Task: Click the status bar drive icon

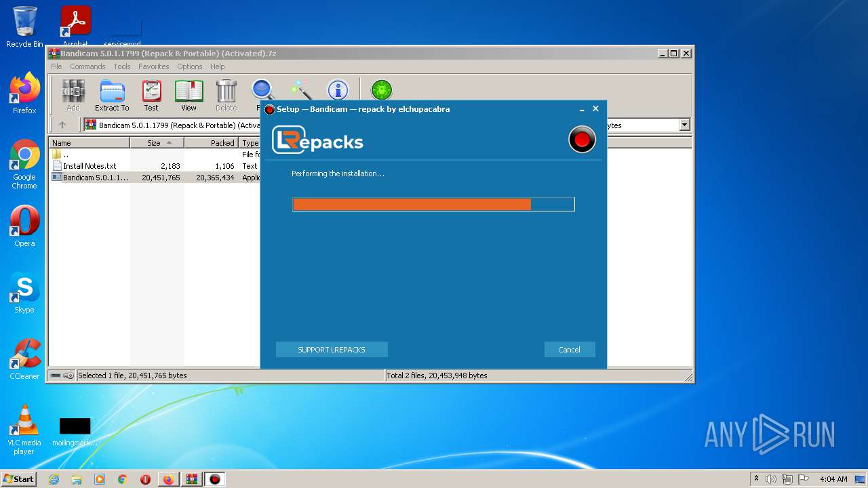Action: (x=56, y=375)
